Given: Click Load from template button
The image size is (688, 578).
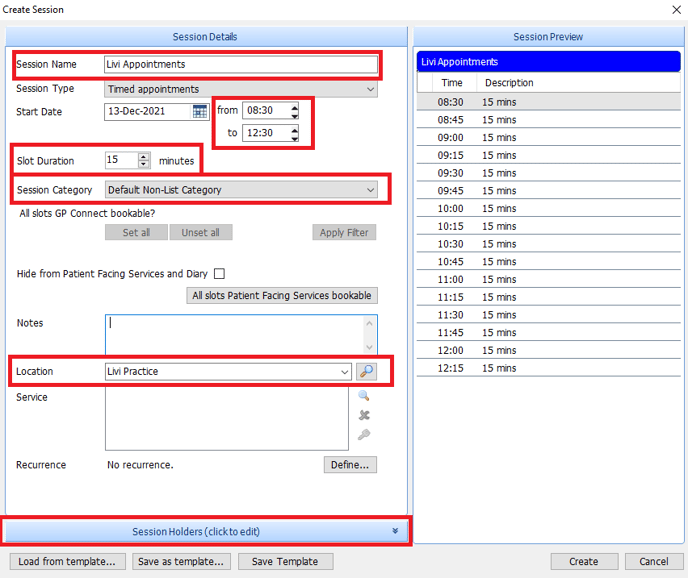Looking at the screenshot, I should coord(67,561).
